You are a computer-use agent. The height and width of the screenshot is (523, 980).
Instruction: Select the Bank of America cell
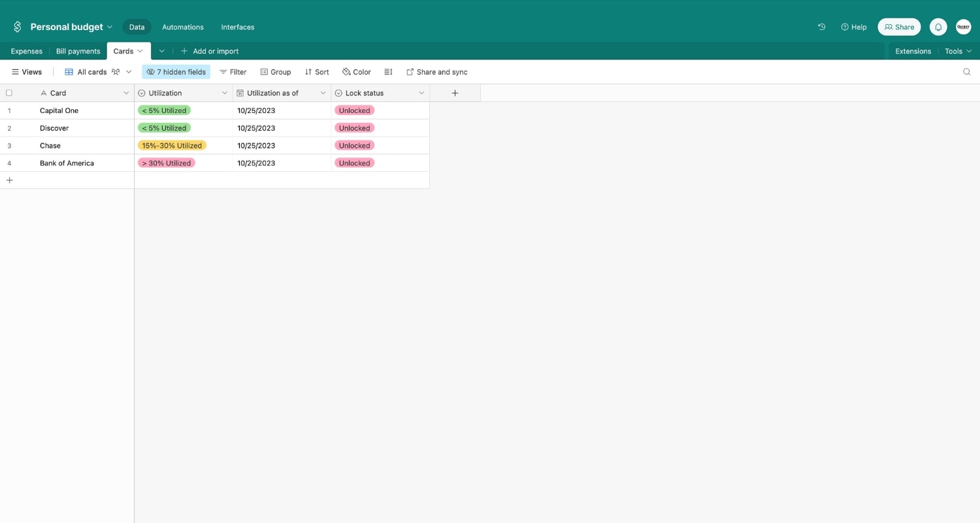pyautogui.click(x=85, y=163)
